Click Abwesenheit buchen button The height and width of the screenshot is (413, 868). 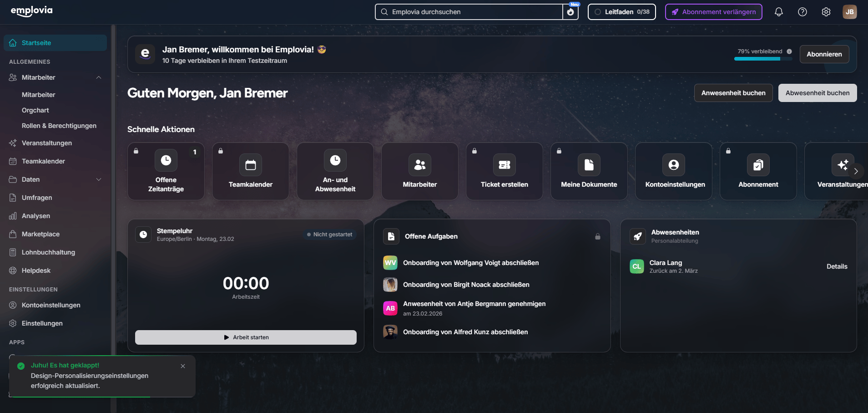pos(817,93)
